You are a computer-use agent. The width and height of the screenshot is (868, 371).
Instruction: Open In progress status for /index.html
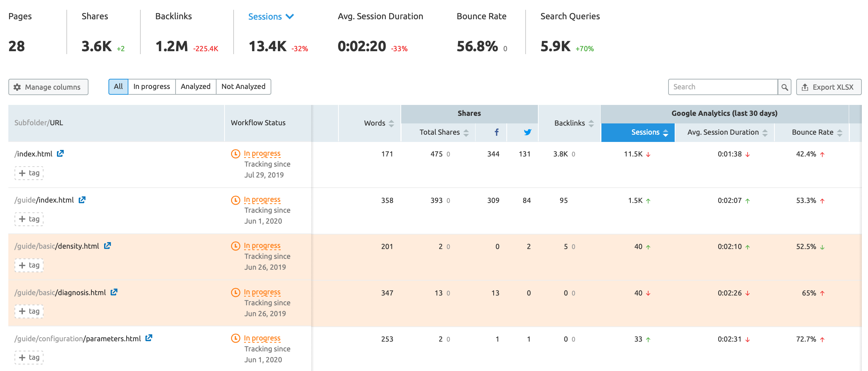tap(262, 154)
